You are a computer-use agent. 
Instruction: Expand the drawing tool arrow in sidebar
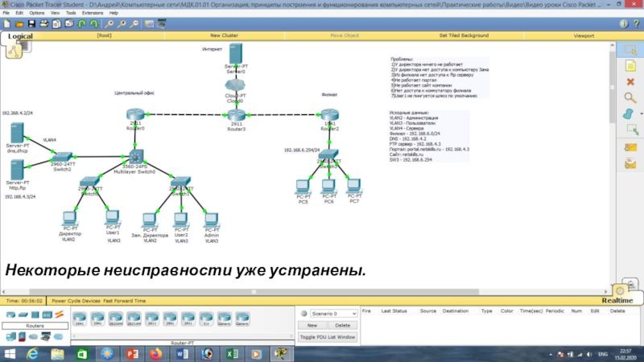[x=641, y=113]
